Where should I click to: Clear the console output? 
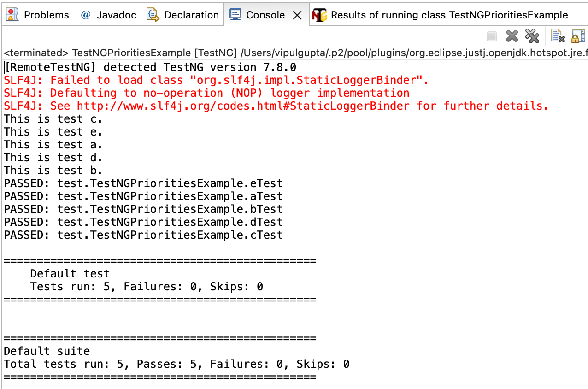click(558, 36)
